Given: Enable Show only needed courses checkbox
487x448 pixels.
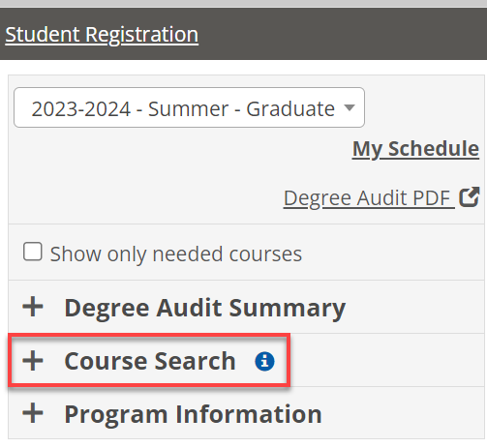Looking at the screenshot, I should pyautogui.click(x=33, y=252).
